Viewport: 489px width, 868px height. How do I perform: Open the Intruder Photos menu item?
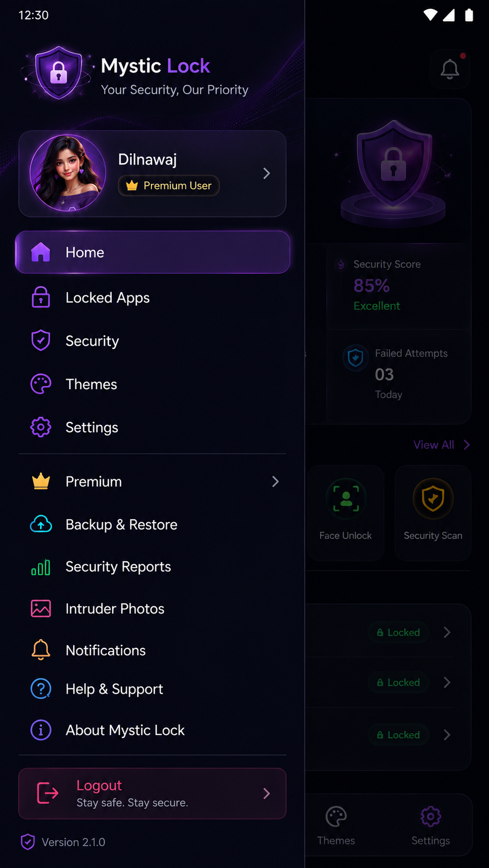(x=152, y=608)
